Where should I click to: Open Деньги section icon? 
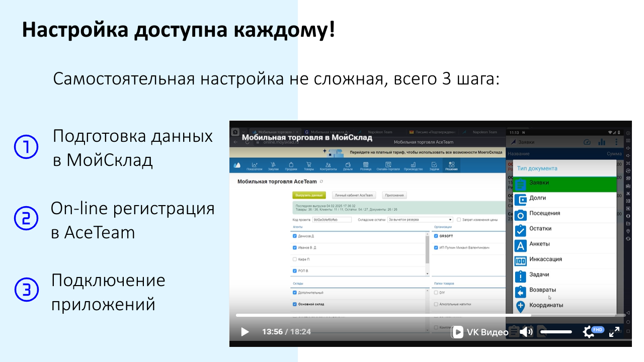[348, 166]
